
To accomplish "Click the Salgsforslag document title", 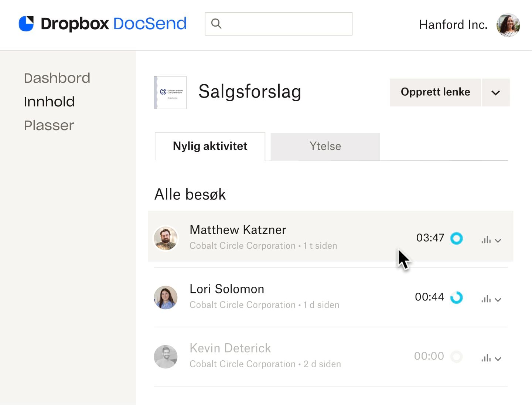I will pos(250,92).
